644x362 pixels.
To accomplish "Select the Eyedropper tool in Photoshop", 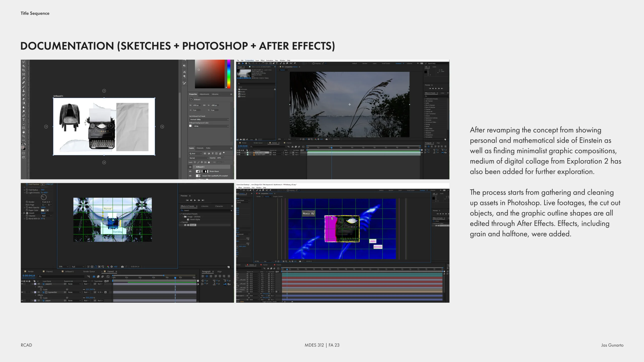I will point(23,78).
